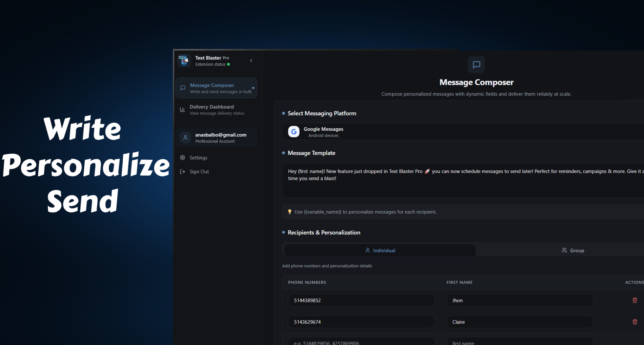644x345 pixels.
Task: Click the Delivery Dashboard bar chart icon
Action: (182, 110)
